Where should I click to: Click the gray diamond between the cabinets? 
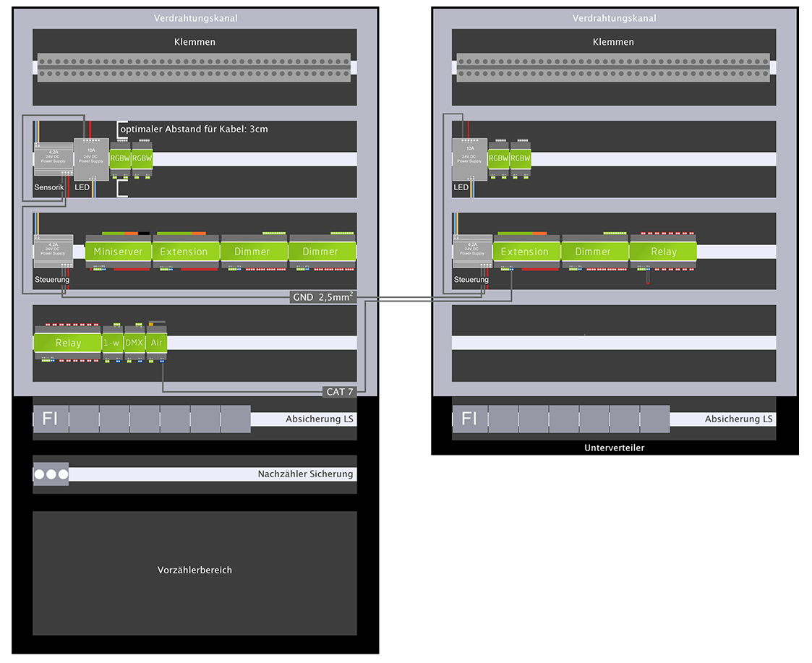pos(405,299)
